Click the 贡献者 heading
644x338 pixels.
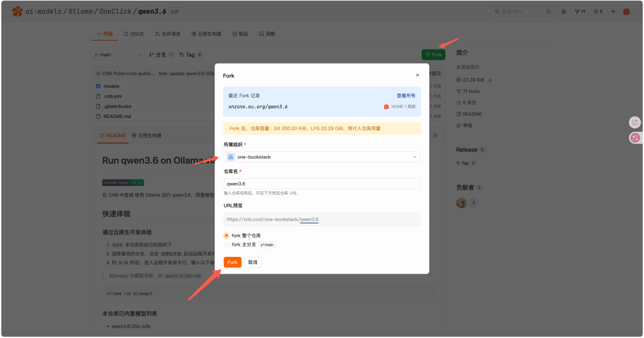465,187
